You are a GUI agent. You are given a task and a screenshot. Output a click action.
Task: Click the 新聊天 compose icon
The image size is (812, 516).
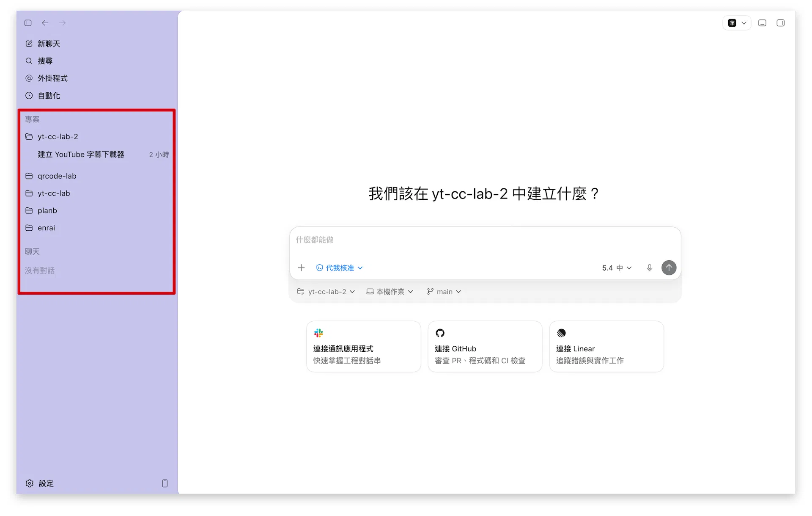click(29, 44)
